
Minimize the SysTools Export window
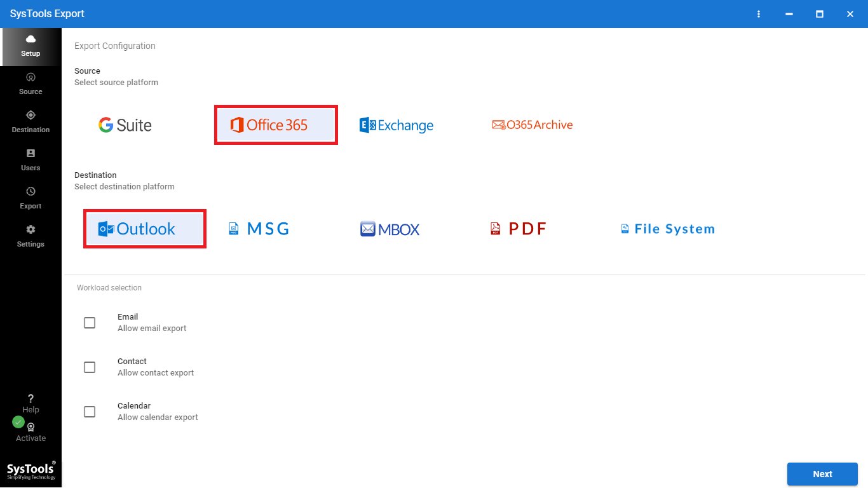[x=789, y=14]
